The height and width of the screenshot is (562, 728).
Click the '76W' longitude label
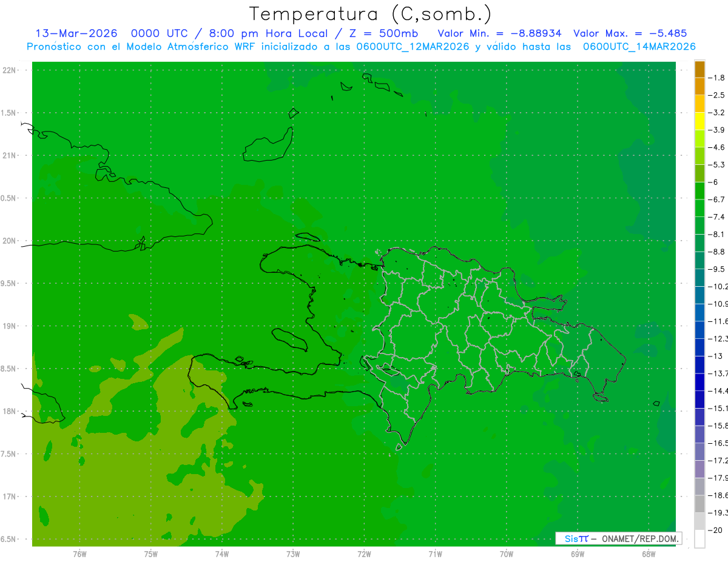[x=79, y=554]
